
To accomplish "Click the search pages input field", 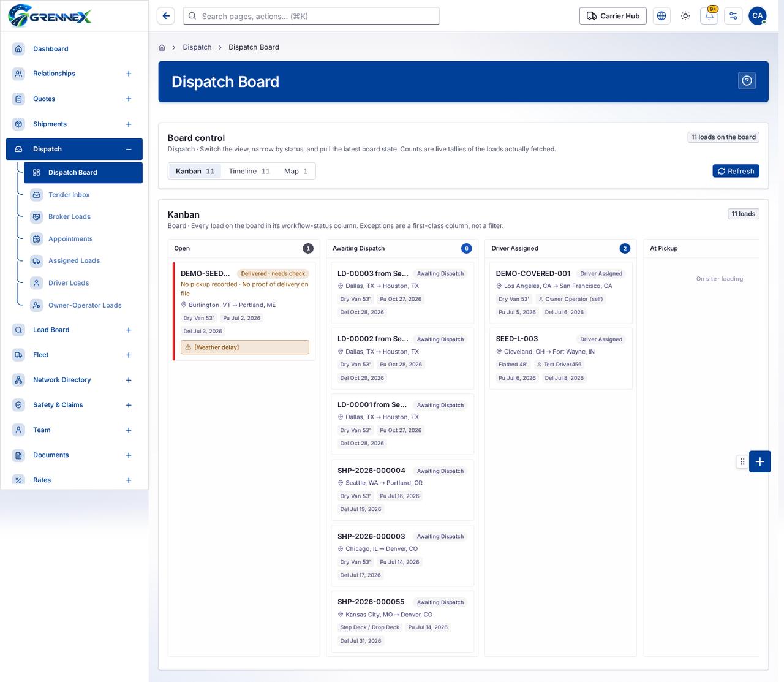I will point(311,16).
